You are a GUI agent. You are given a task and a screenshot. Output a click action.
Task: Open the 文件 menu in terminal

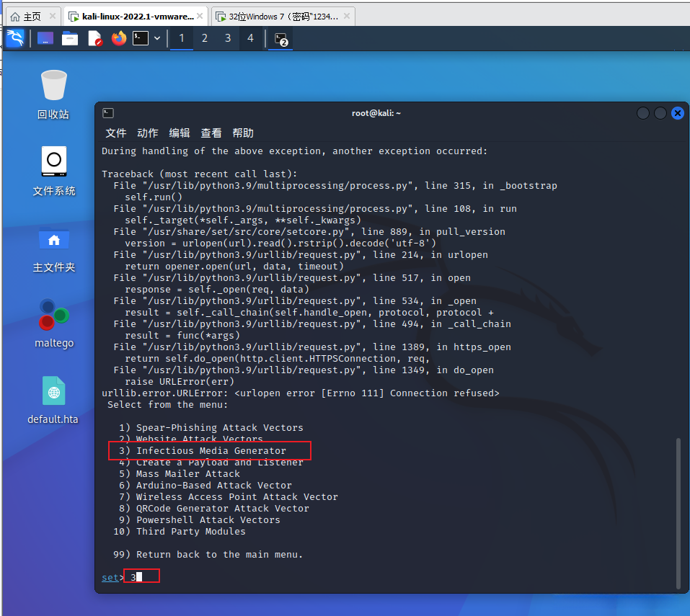116,133
